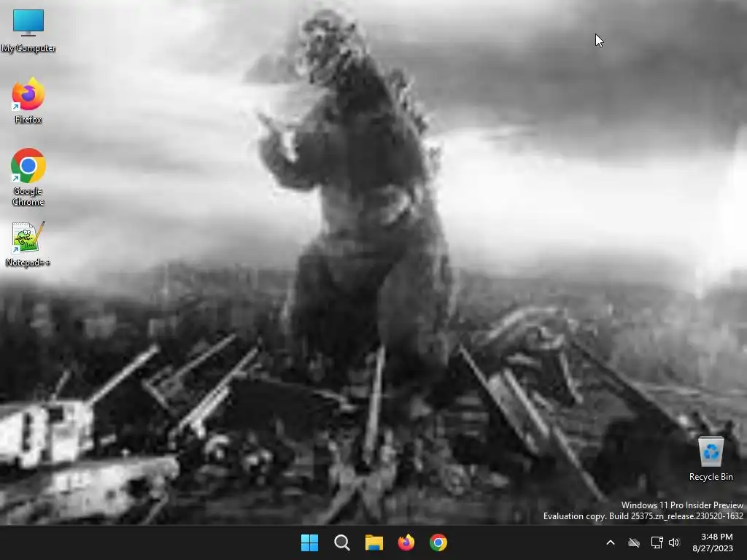
Task: Open File Explorer from the taskbar
Action: [374, 542]
